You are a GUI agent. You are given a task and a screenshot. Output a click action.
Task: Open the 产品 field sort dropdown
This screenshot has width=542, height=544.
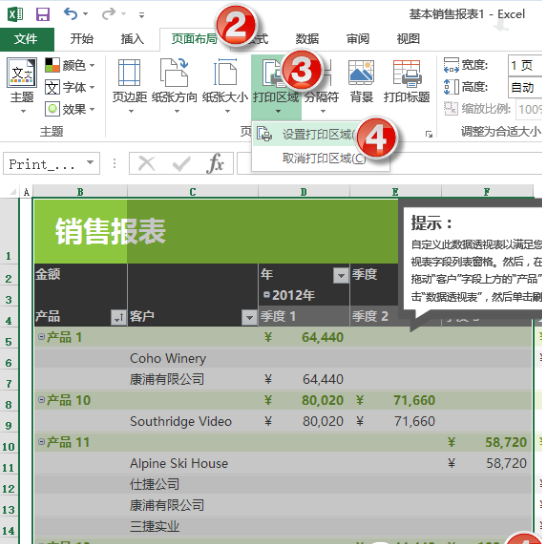coord(118,317)
